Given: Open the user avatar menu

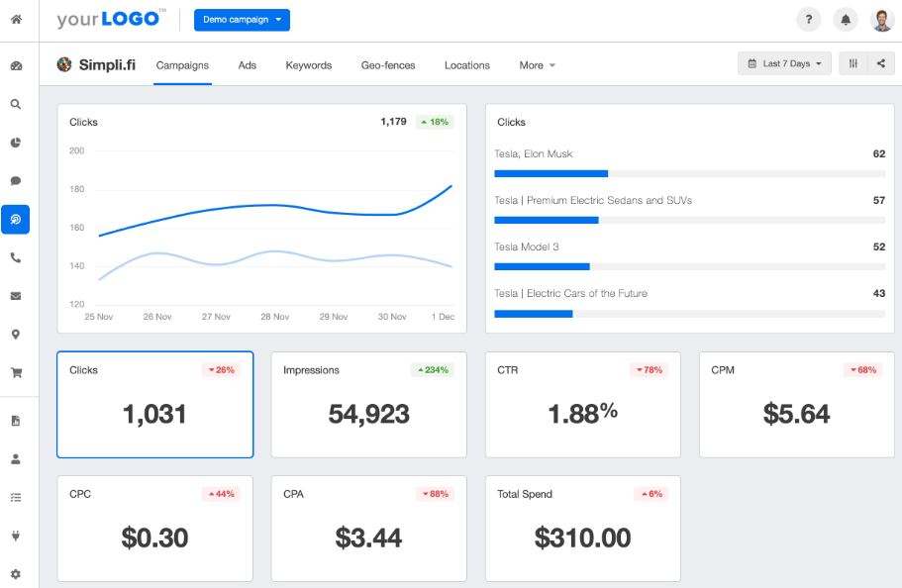Looking at the screenshot, I should coord(882,20).
